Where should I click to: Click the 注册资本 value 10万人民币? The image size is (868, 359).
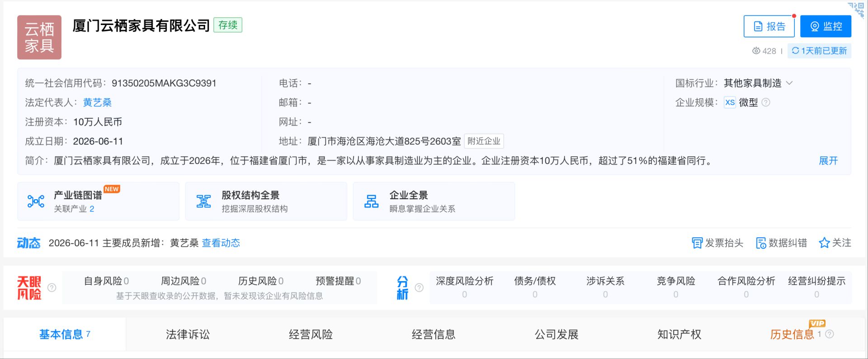98,122
